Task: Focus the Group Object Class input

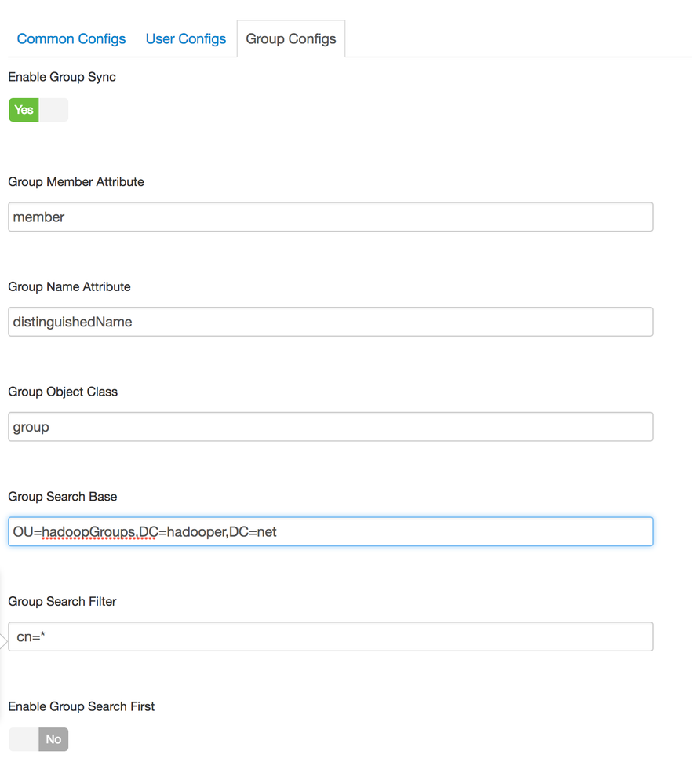Action: (x=330, y=427)
